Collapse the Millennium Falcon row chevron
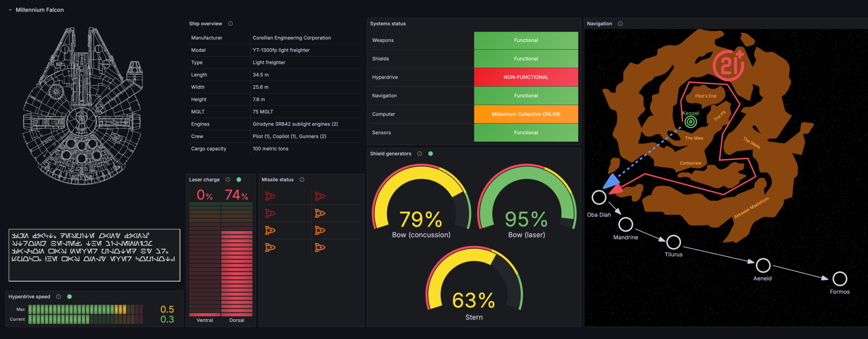Viewport: 868px width, 339px height. tap(10, 10)
